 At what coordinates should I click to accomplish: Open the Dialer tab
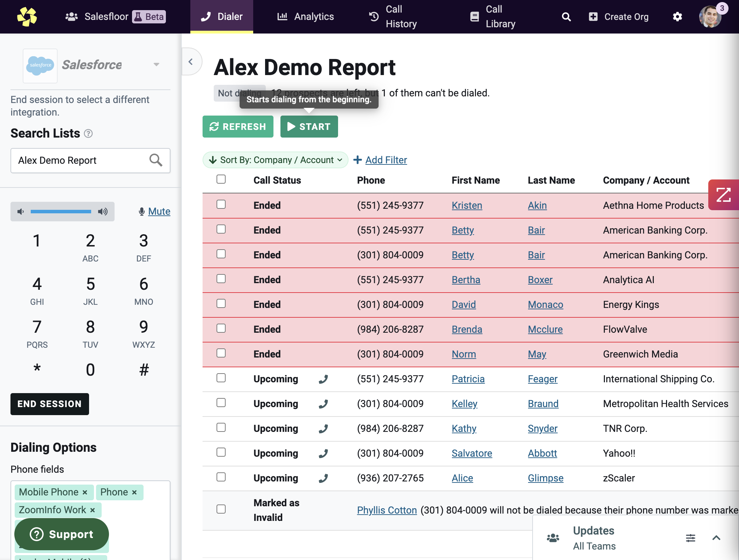[x=222, y=16]
